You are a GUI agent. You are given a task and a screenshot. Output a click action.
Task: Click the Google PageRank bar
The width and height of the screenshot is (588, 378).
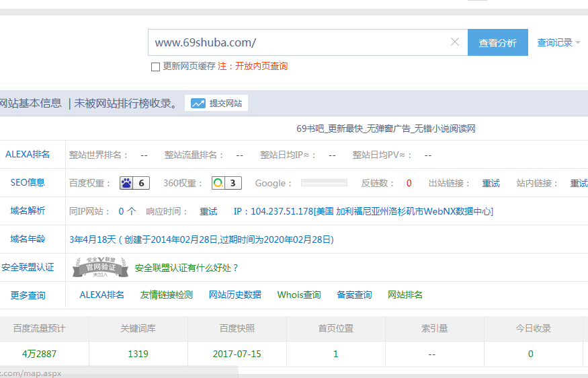(325, 183)
